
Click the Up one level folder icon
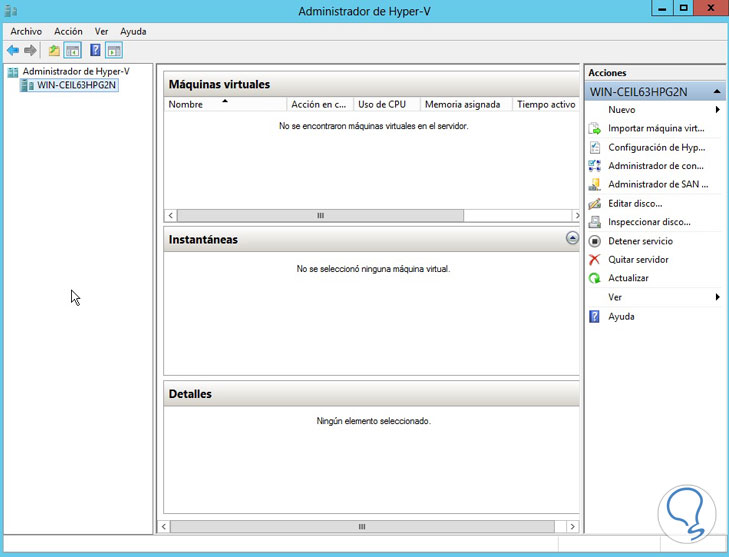pyautogui.click(x=54, y=50)
